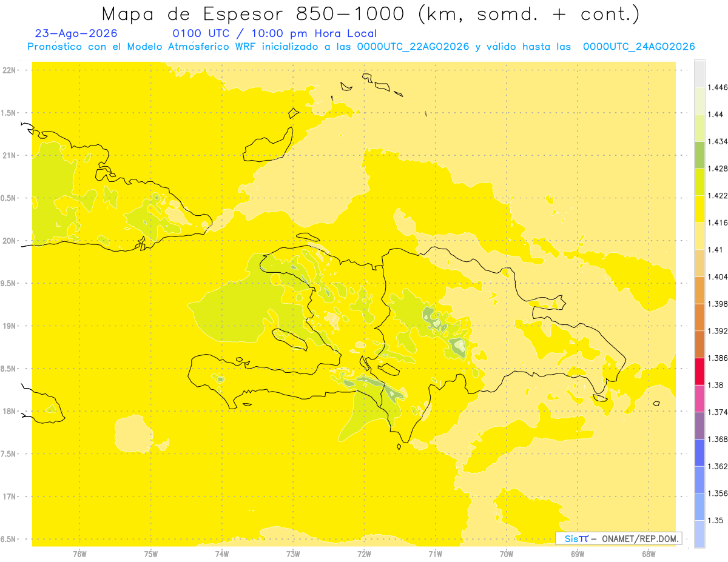
Task: Click the 69W longitude axis label
Action: click(578, 554)
